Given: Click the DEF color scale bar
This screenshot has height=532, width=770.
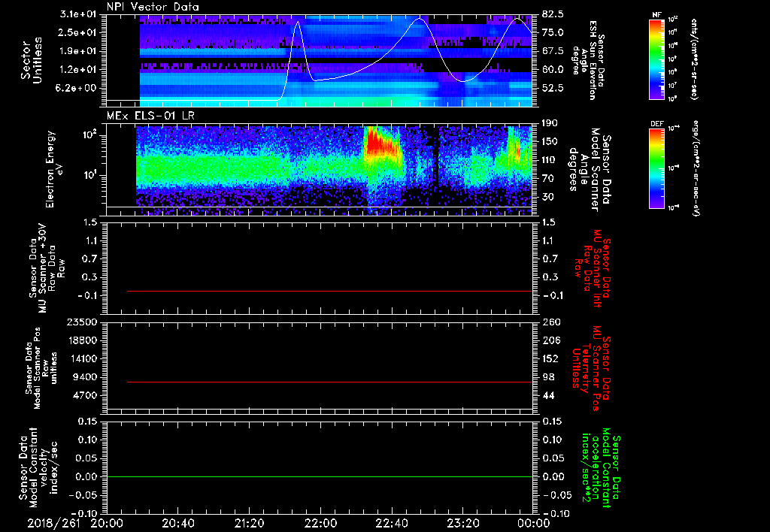Looking at the screenshot, I should (656, 168).
